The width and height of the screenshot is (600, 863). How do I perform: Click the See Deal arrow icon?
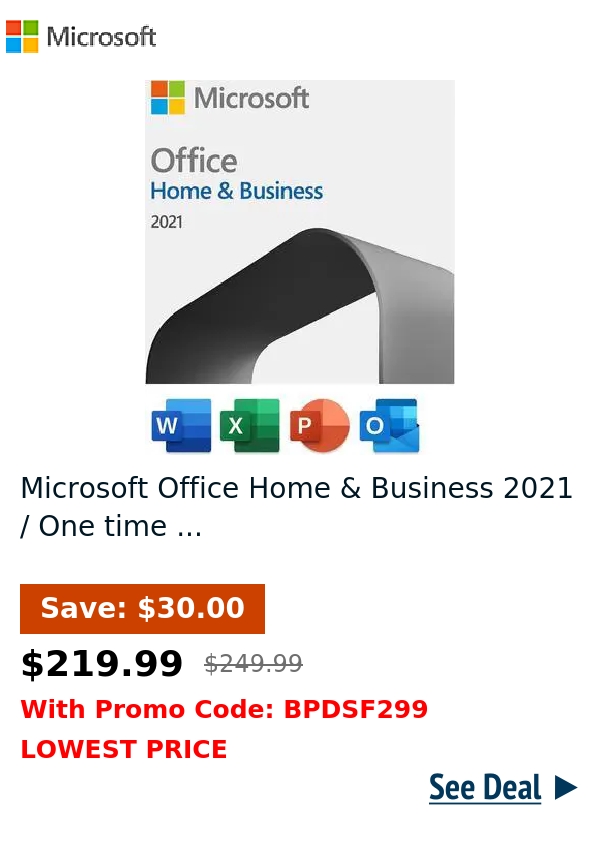coord(565,788)
